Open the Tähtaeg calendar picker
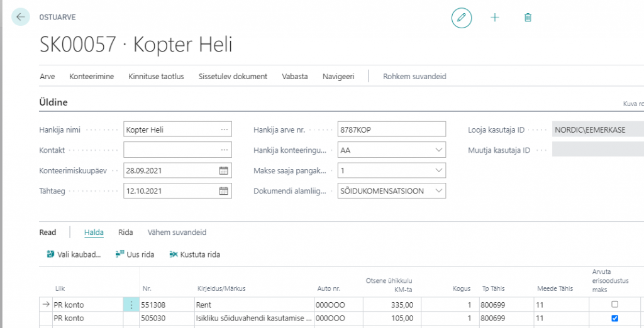The image size is (644, 328). click(x=223, y=191)
